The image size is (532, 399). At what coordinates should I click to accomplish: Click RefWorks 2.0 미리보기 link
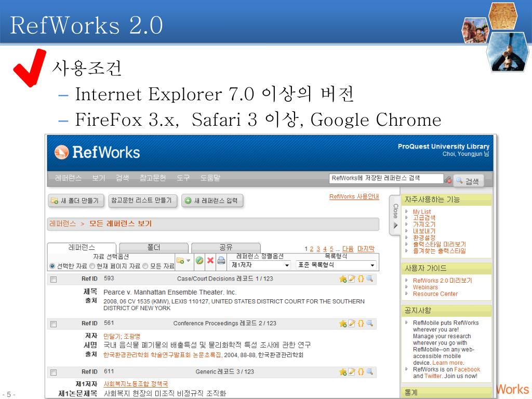443,280
